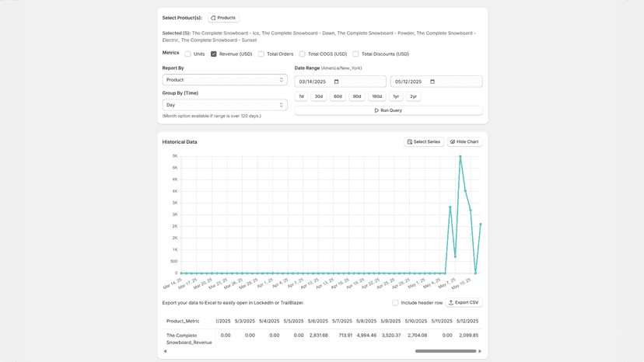Click the 5/10/2025 column header
The width and height of the screenshot is (644, 362).
coord(416,321)
